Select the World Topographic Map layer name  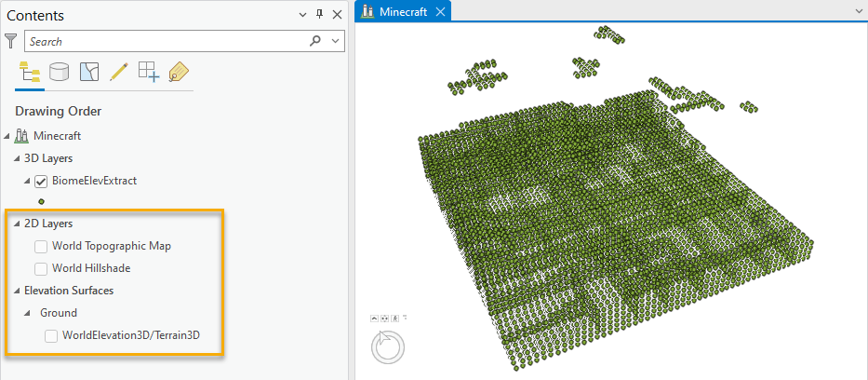coord(112,246)
